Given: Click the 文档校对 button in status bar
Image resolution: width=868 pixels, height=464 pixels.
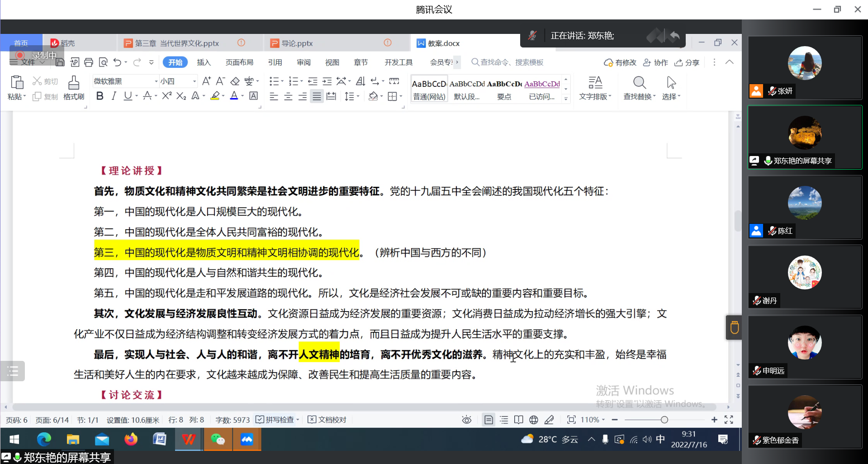Looking at the screenshot, I should (327, 420).
